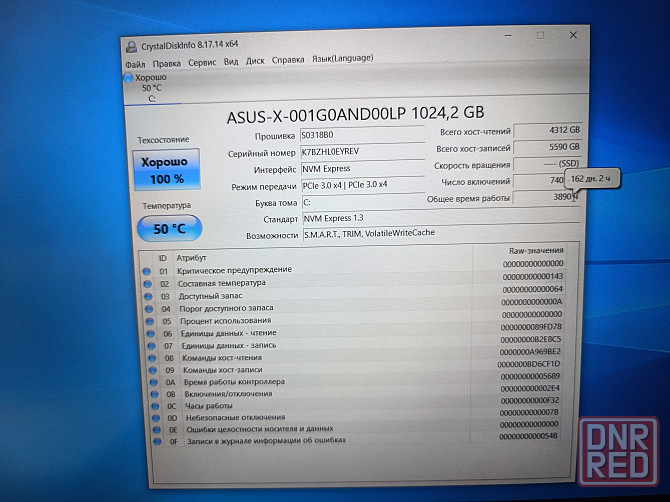Screen dimensions: 670x502
Task: Click the Прошивка field S0318B0
Action: click(362, 135)
